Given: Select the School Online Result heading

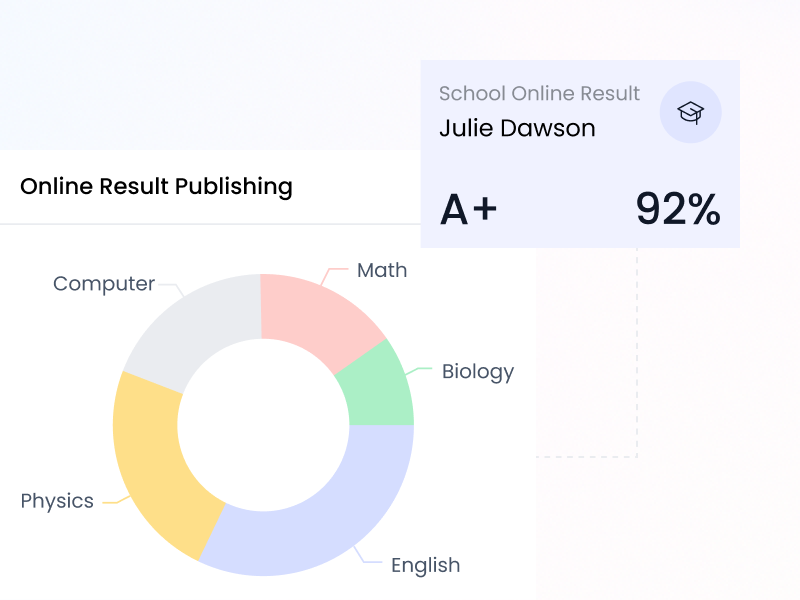Looking at the screenshot, I should pos(539,93).
